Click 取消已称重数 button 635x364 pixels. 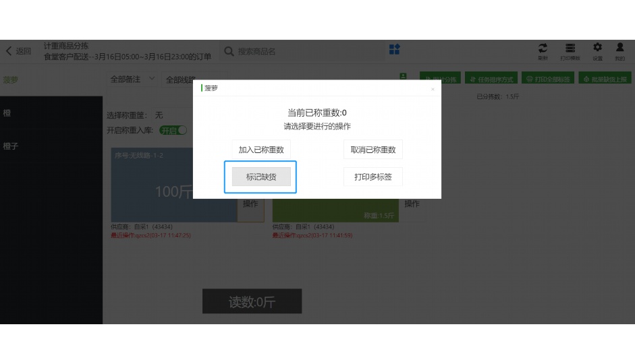point(373,150)
